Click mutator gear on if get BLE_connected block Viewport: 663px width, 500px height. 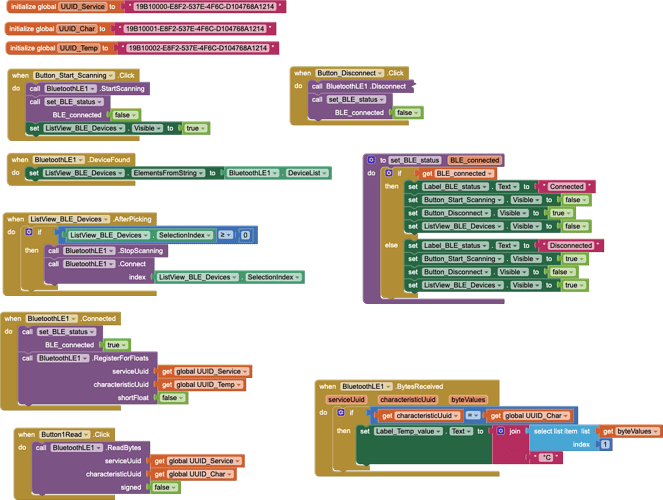(x=389, y=174)
